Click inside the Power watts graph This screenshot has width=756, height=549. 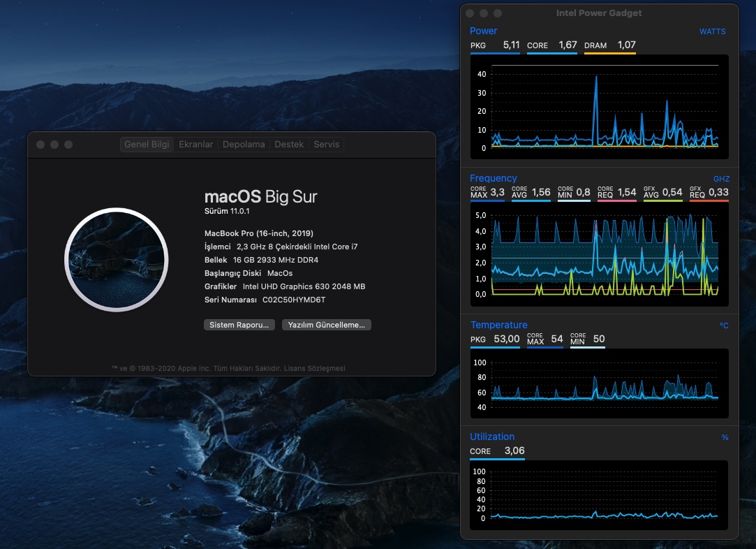(605, 106)
